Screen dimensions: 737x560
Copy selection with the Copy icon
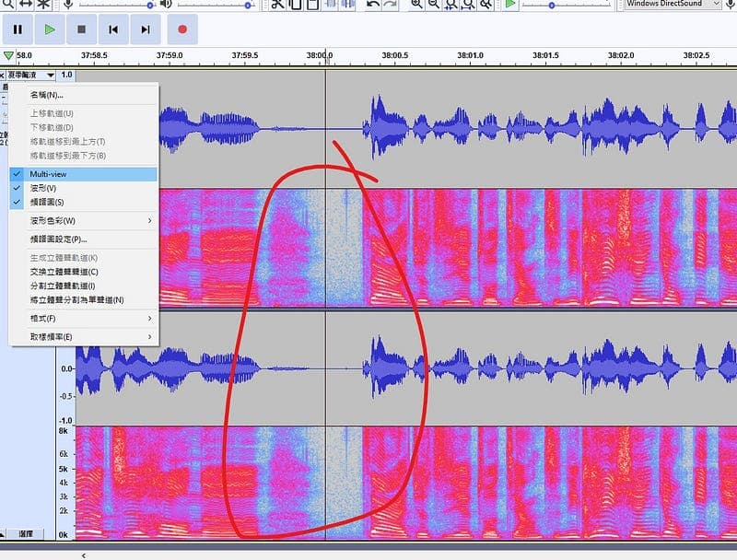tap(295, 5)
